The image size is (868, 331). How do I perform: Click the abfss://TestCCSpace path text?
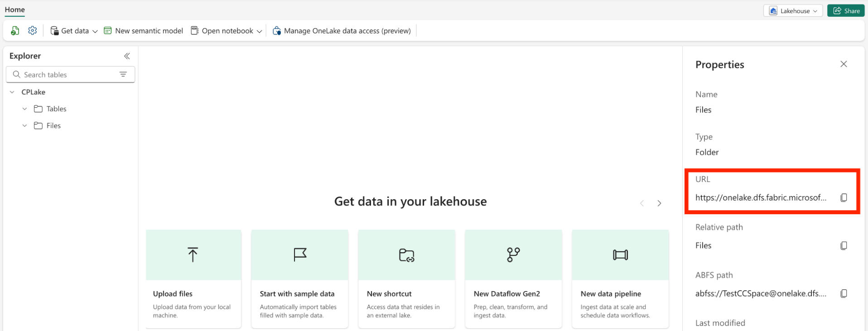tap(761, 293)
